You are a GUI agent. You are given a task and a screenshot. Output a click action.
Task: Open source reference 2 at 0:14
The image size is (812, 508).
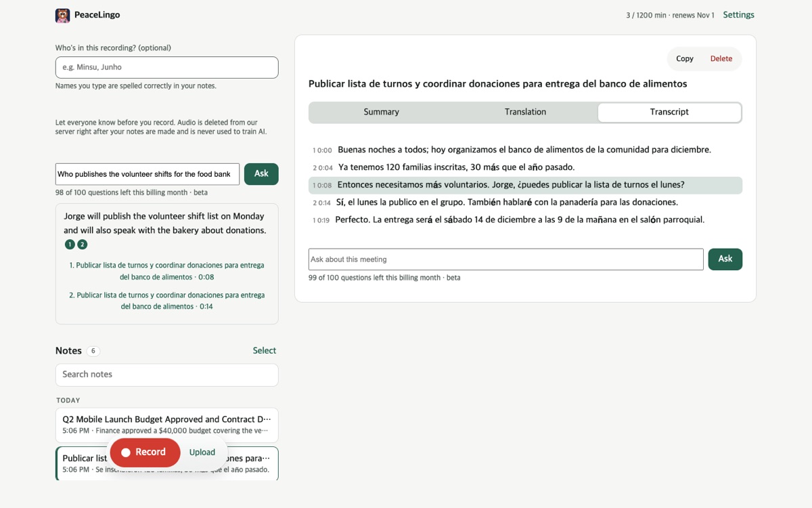pos(166,301)
